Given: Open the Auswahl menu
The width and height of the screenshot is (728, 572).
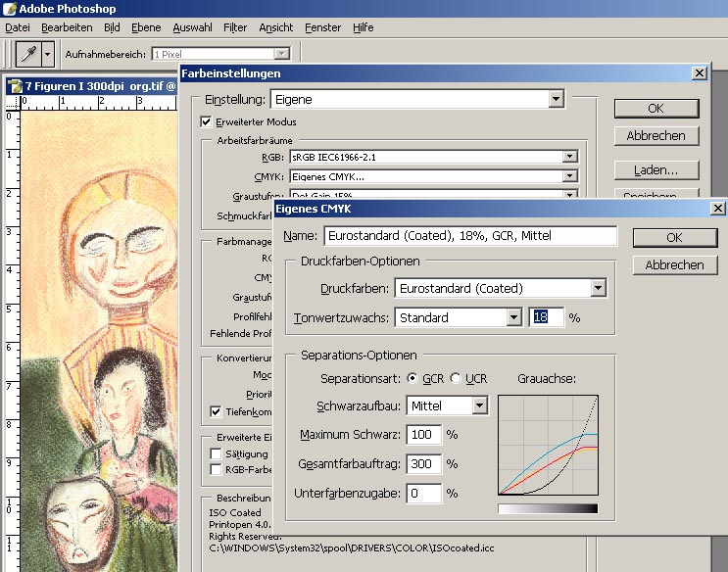Looking at the screenshot, I should pos(192,27).
